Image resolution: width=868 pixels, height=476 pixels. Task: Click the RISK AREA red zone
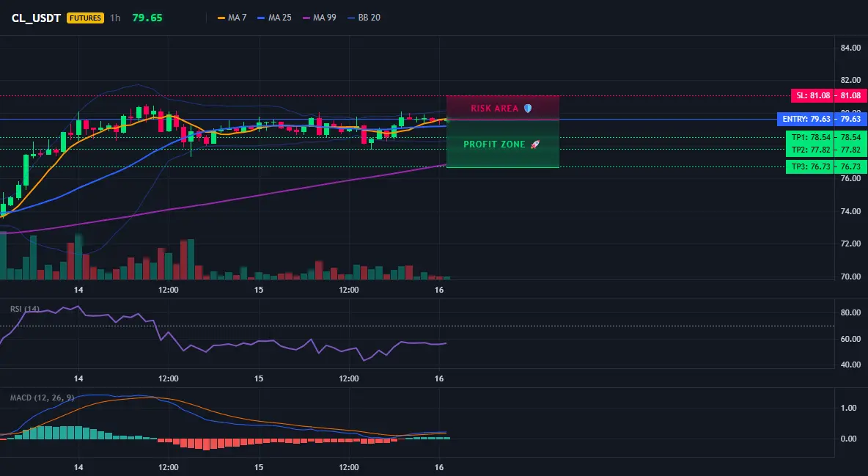pyautogui.click(x=503, y=108)
